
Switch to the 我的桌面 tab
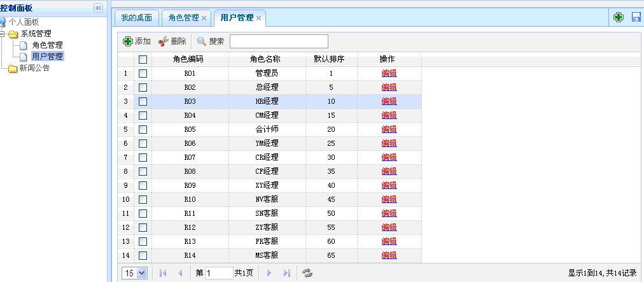click(x=137, y=18)
